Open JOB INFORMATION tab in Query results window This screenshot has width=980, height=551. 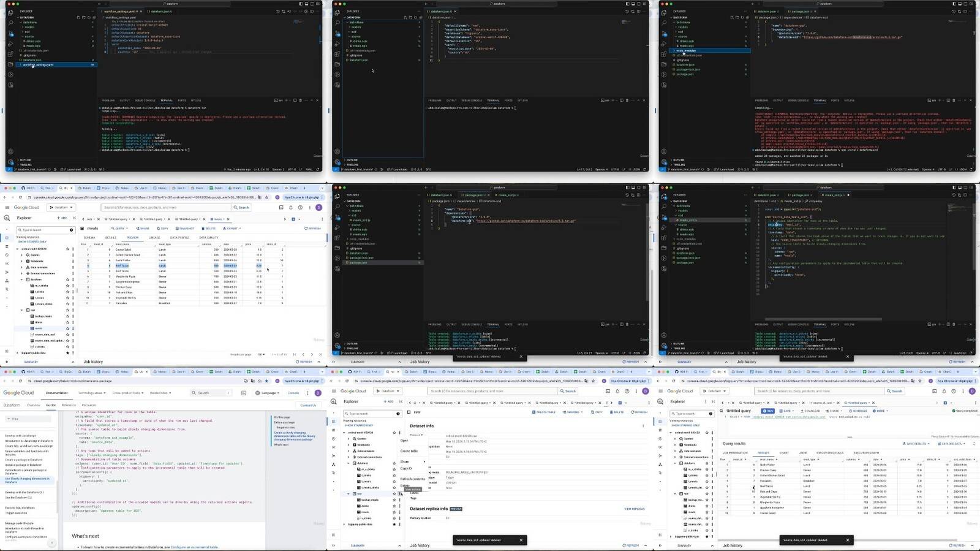[x=735, y=452]
